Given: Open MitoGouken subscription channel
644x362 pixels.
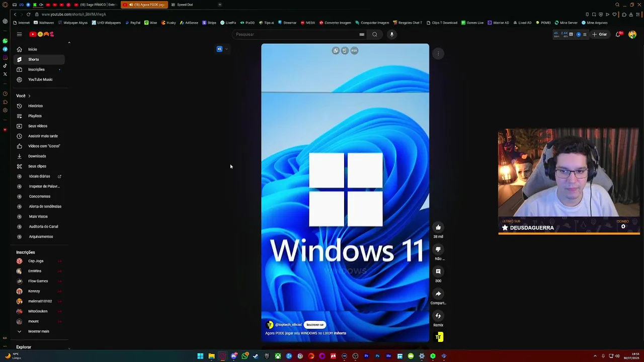Looking at the screenshot, I should 39,311.
